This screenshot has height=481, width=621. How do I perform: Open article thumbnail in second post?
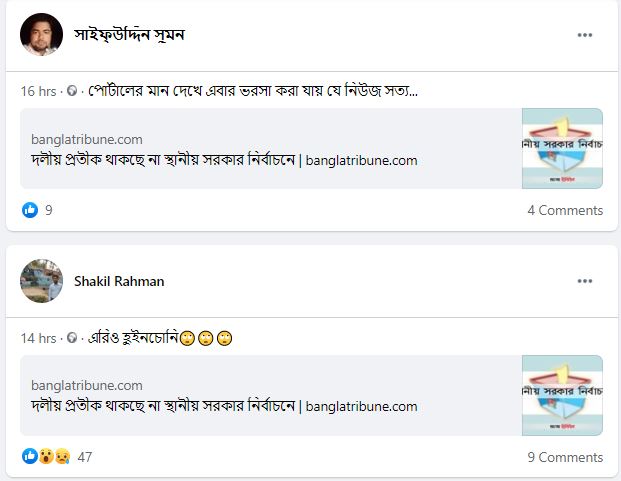tap(562, 395)
